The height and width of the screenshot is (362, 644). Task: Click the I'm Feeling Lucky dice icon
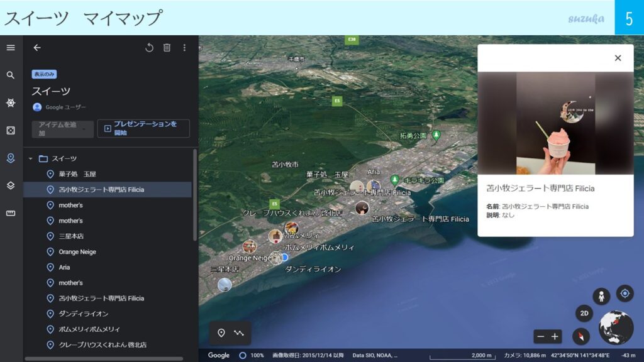pyautogui.click(x=11, y=130)
